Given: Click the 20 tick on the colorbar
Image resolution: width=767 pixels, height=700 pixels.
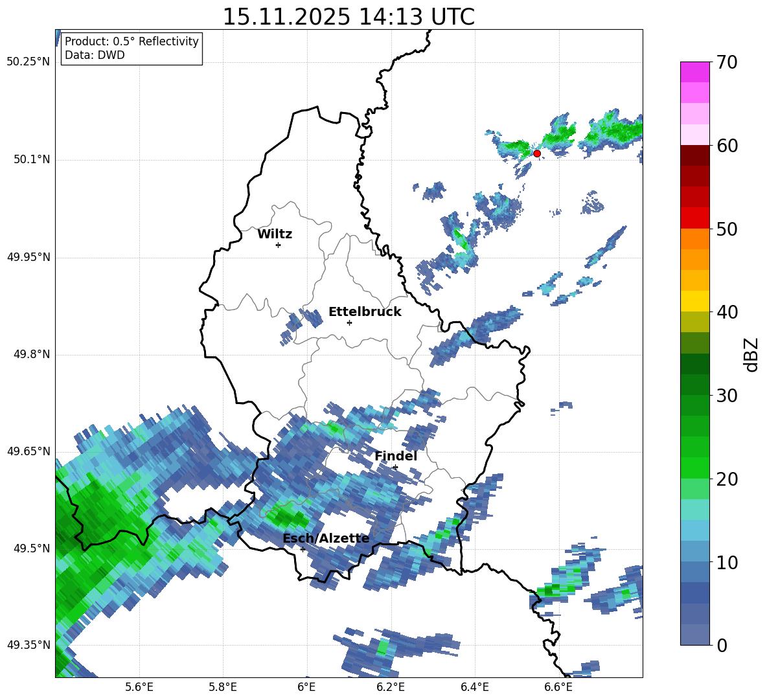Looking at the screenshot, I should (x=727, y=479).
